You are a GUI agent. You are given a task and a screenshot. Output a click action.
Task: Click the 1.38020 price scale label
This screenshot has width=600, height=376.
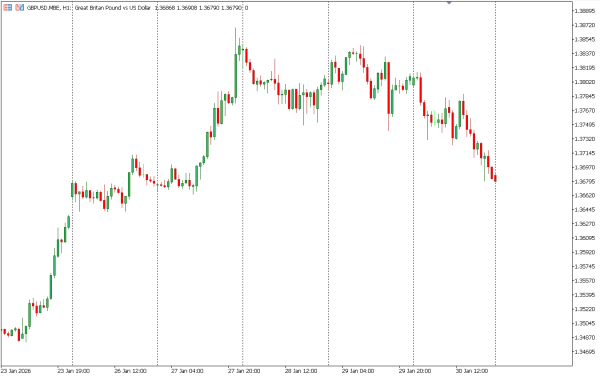(585, 82)
